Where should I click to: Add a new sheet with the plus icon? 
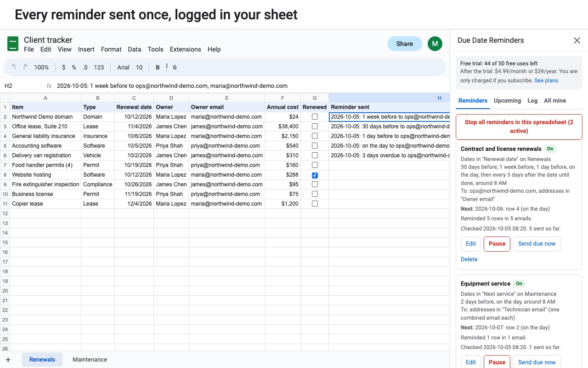(8, 360)
